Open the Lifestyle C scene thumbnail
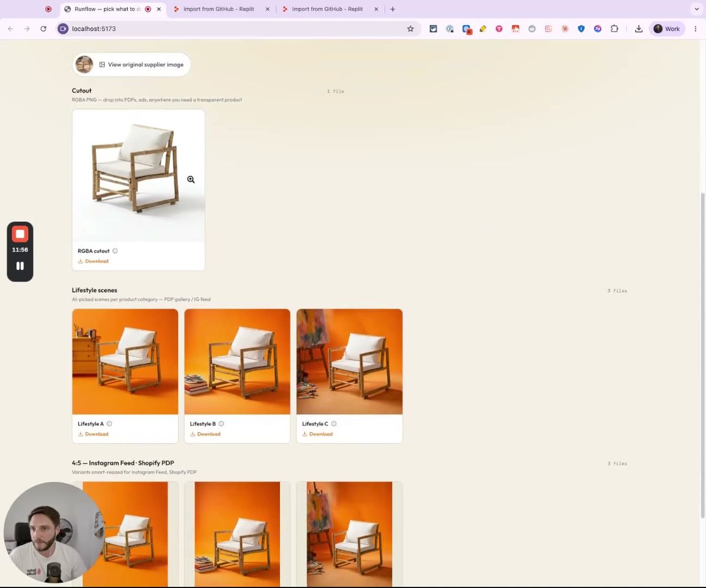The height and width of the screenshot is (588, 706). pyautogui.click(x=349, y=362)
